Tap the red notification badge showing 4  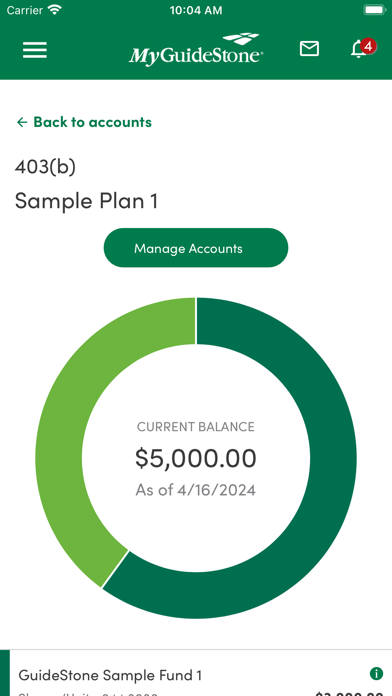pos(368,46)
